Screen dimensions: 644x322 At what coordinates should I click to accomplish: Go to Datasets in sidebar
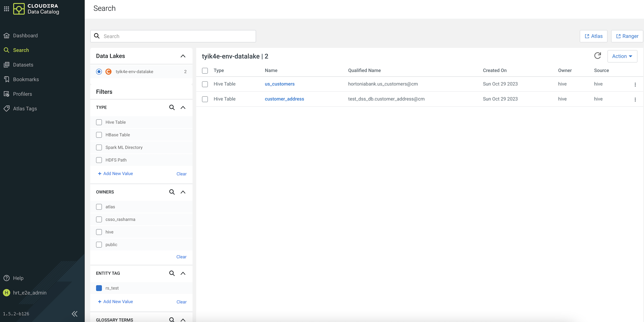[23, 65]
